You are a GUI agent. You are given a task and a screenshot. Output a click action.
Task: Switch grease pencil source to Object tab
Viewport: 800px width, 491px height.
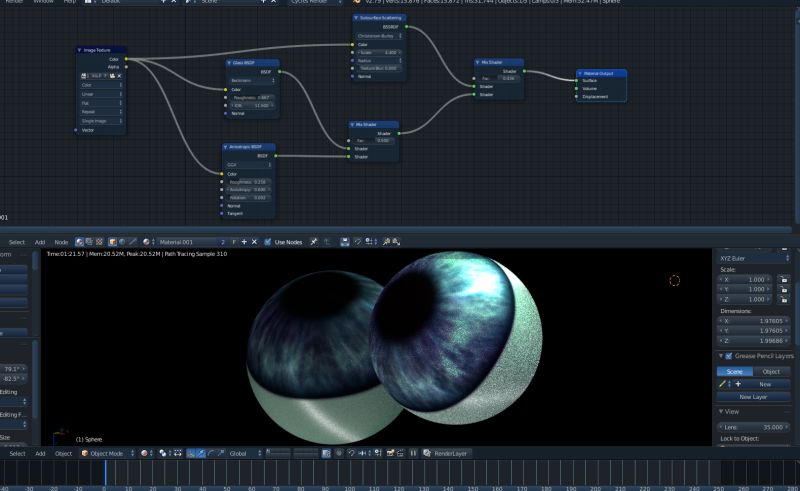pos(771,372)
